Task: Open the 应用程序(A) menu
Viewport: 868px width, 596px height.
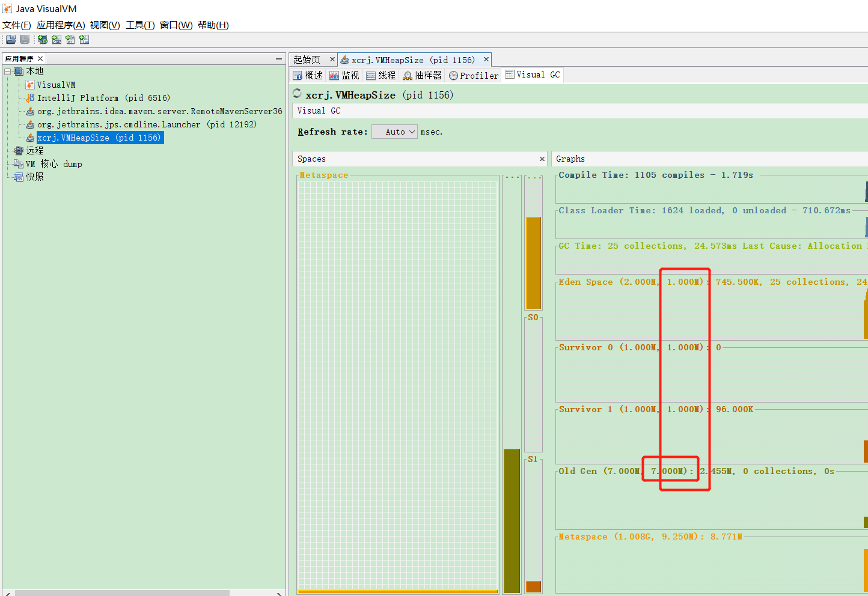Action: [61, 25]
